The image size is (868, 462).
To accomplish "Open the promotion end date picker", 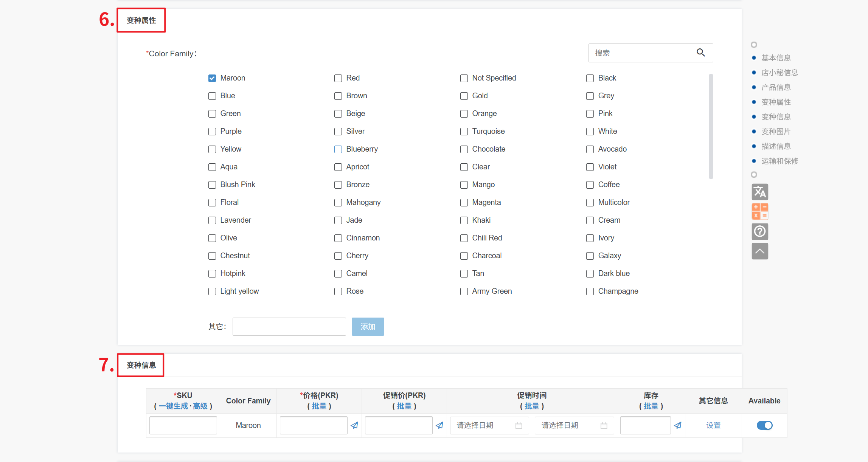I will click(x=574, y=425).
